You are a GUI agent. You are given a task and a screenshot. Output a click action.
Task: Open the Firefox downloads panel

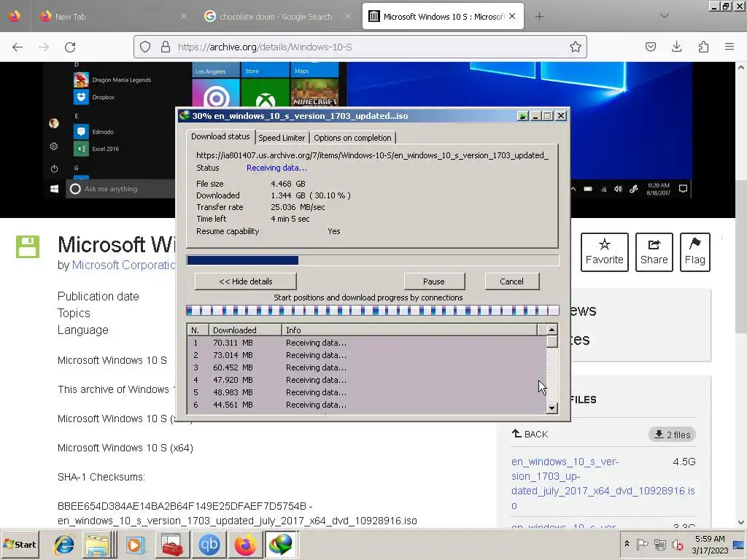(x=676, y=47)
